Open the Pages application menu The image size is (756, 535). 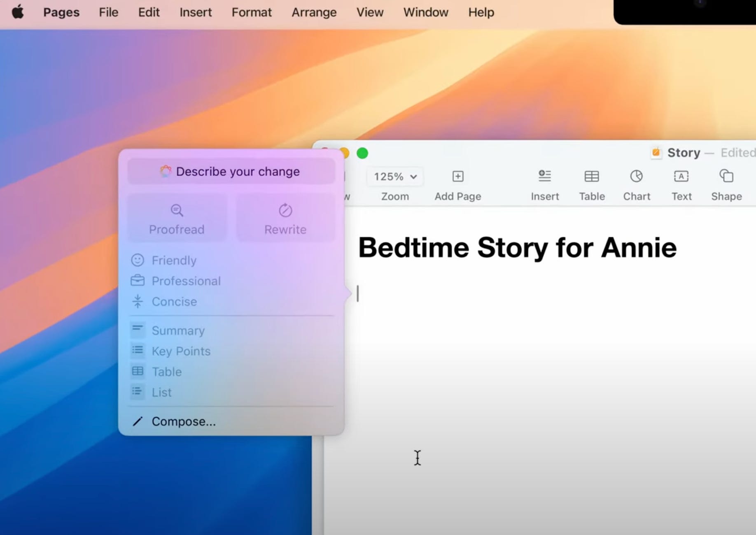61,12
